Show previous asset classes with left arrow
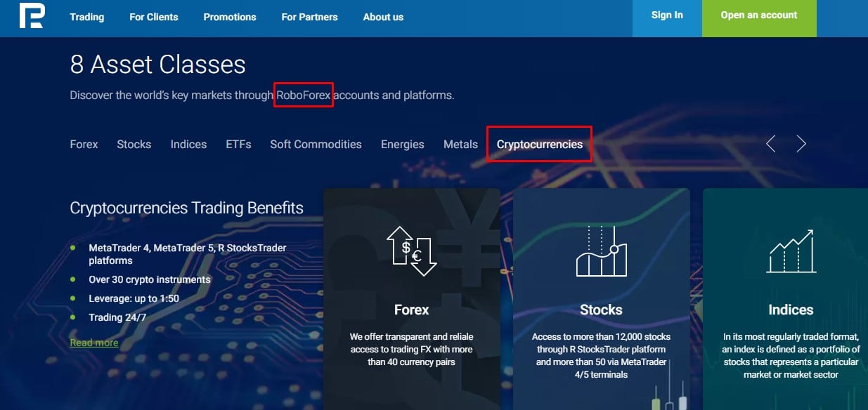This screenshot has height=410, width=868. coord(771,144)
